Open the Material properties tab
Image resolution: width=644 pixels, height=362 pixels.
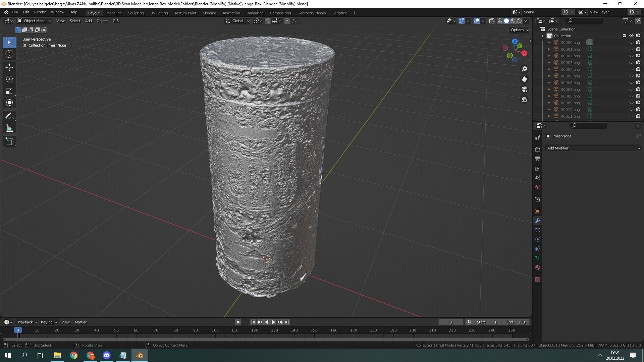(538, 267)
